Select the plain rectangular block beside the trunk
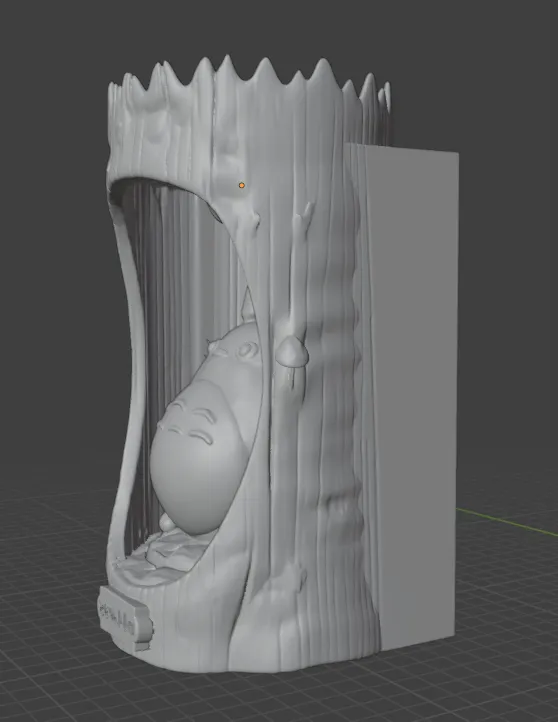This screenshot has height=722, width=558. [412, 396]
